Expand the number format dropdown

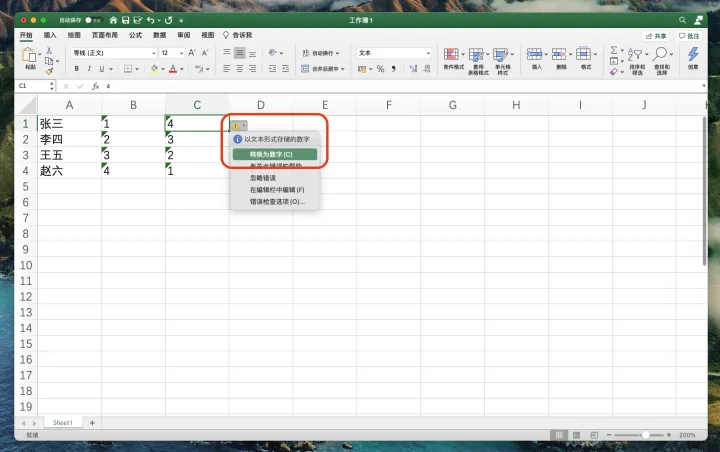point(430,53)
